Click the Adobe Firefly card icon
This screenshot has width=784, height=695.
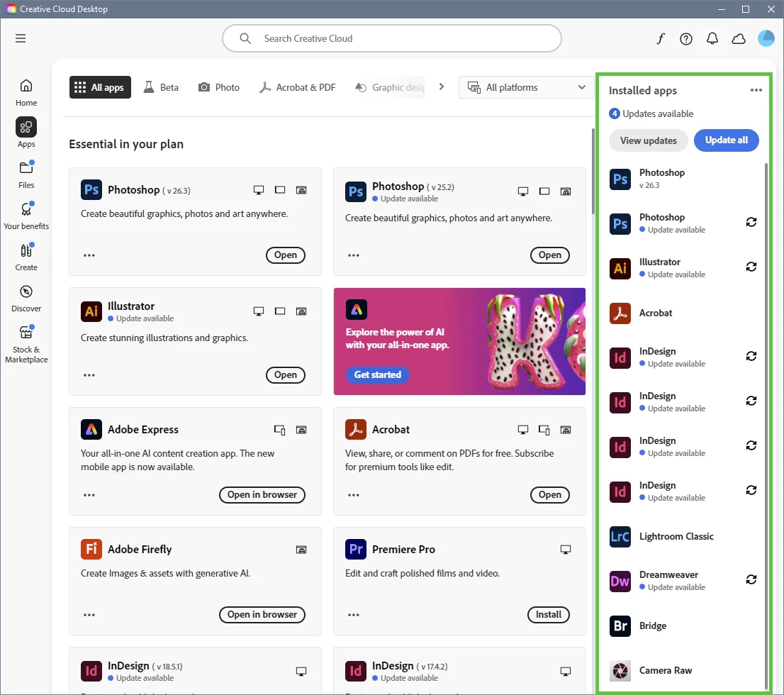(91, 550)
